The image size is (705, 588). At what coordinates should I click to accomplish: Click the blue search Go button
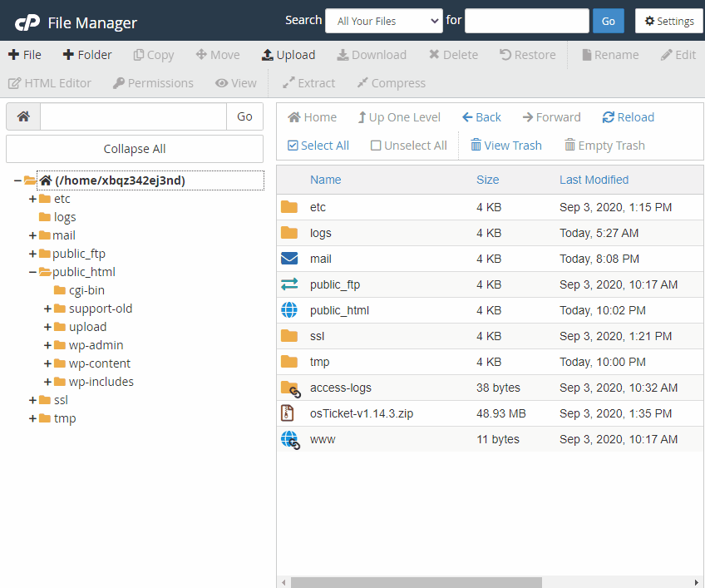point(608,21)
